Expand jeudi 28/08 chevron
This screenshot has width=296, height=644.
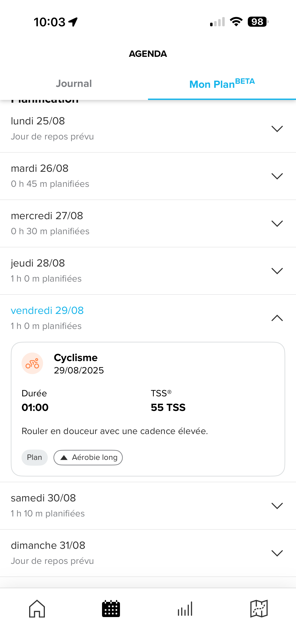pyautogui.click(x=277, y=271)
